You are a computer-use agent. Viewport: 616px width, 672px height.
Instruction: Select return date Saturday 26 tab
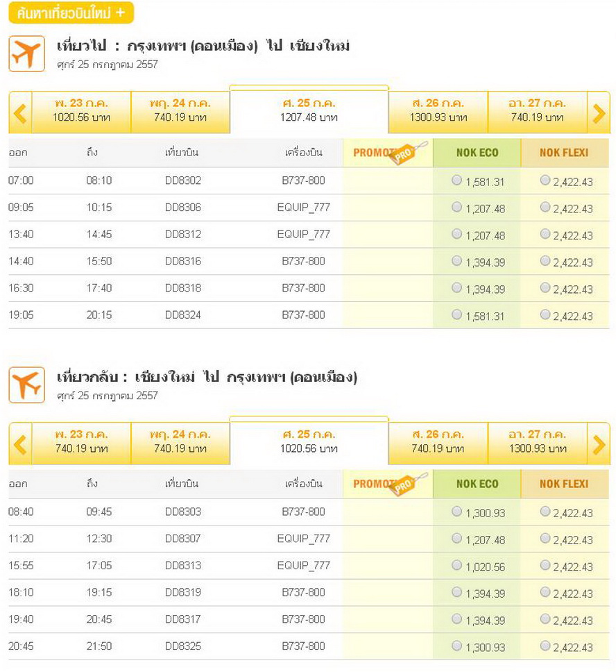point(438,444)
